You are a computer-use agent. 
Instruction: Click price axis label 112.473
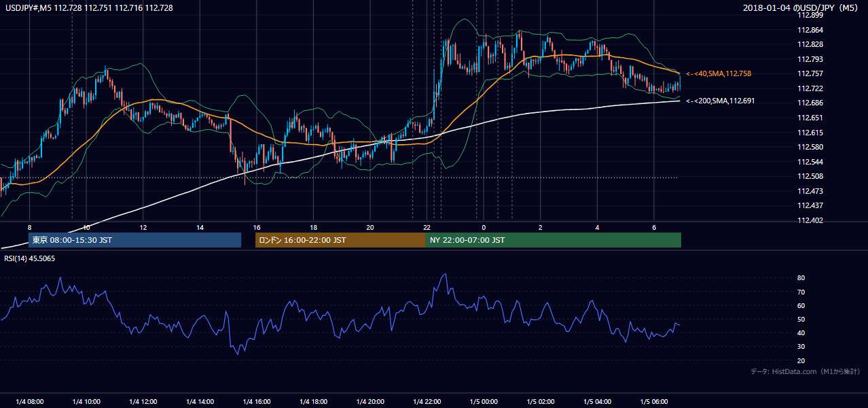810,191
